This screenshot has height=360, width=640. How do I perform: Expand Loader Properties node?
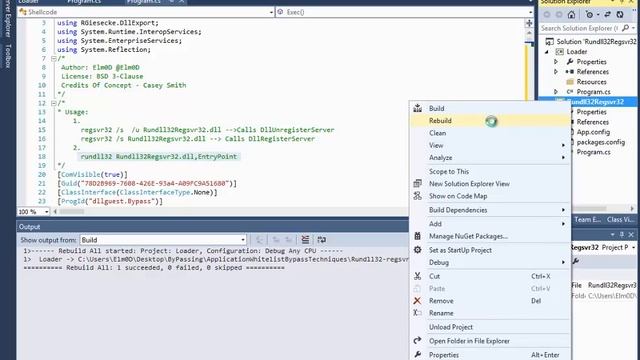pos(556,62)
